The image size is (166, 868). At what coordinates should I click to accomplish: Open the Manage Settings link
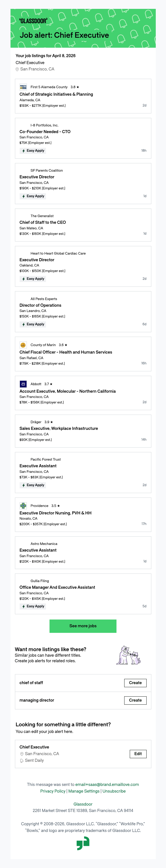[84, 791]
